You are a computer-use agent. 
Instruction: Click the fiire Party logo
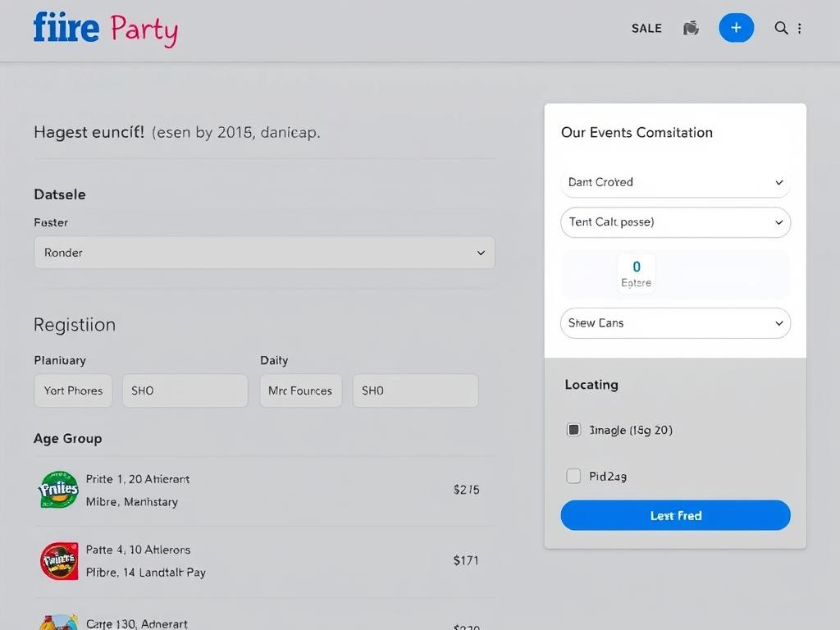(105, 29)
